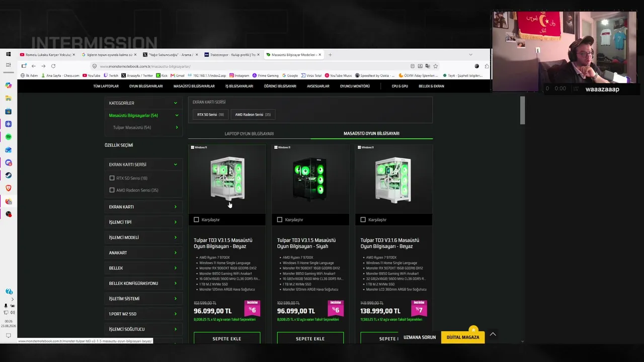Open the Discord icon in the taskbar
The height and width of the screenshot is (362, 644).
click(x=9, y=162)
